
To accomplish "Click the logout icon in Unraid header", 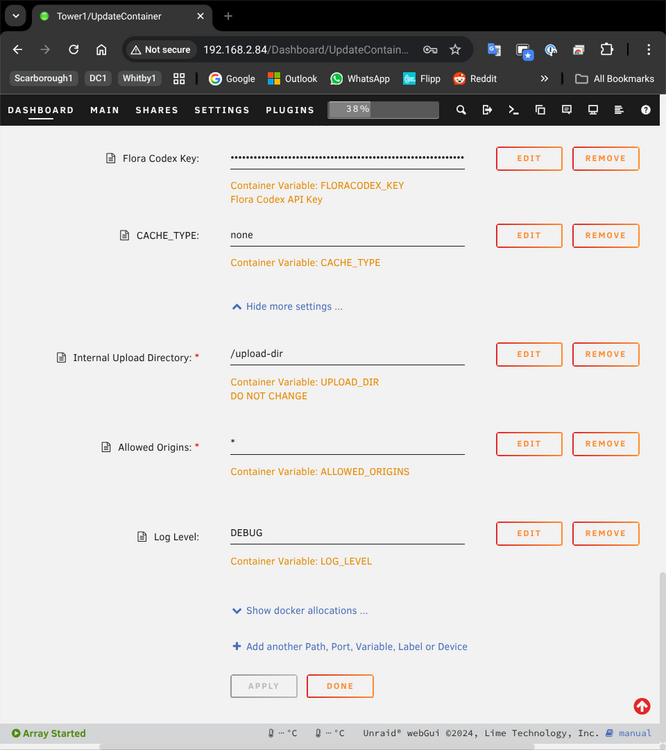I will (487, 110).
